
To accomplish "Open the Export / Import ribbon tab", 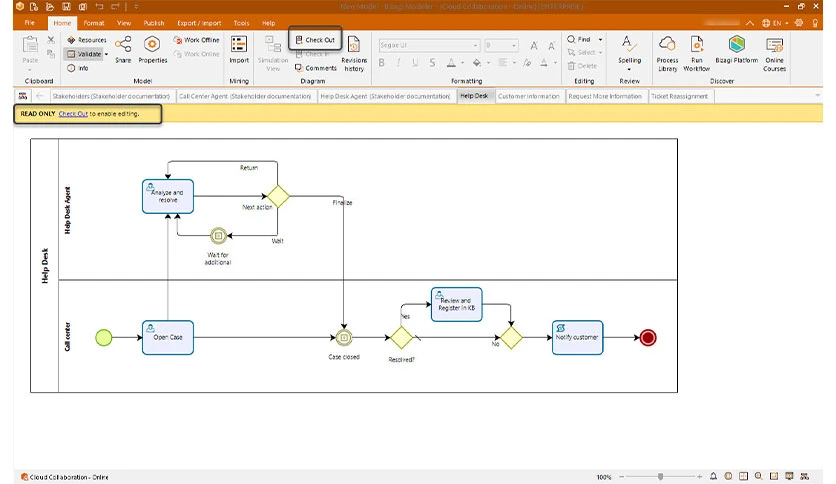I will [199, 23].
